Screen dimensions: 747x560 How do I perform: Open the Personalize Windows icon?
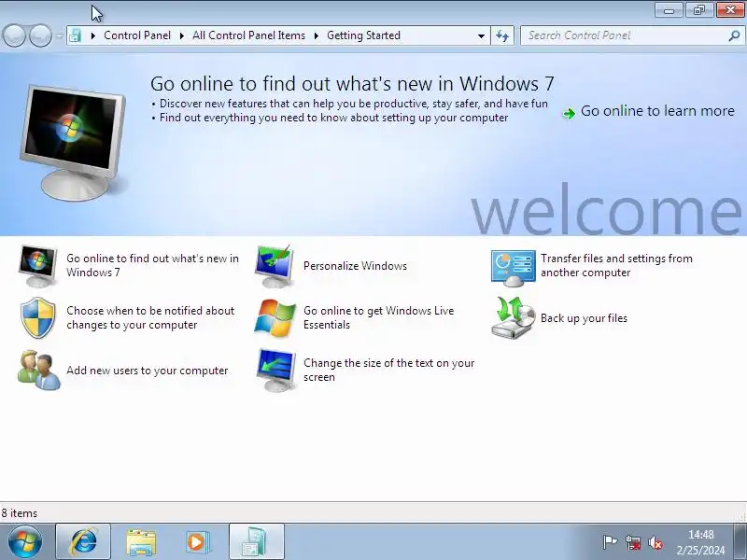coord(275,266)
